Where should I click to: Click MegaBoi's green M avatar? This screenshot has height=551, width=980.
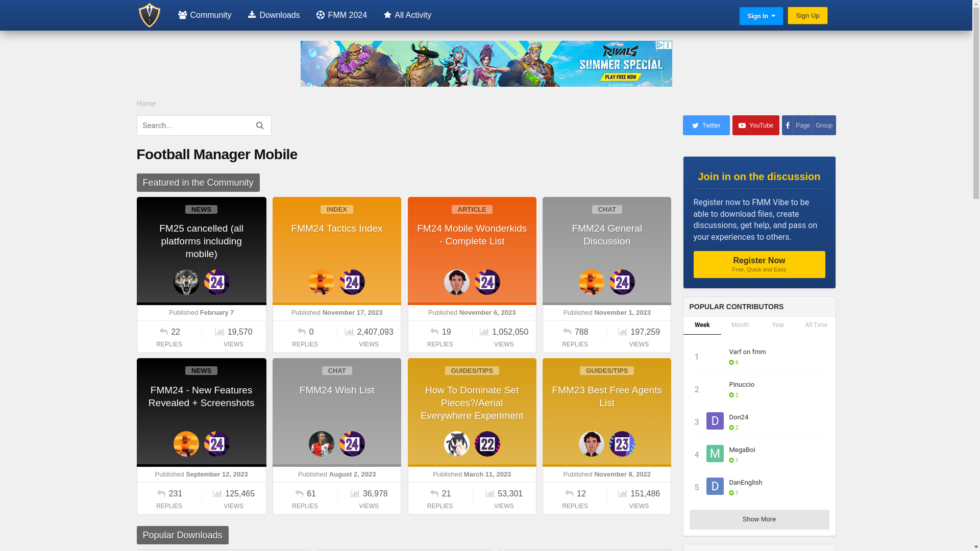coord(715,454)
